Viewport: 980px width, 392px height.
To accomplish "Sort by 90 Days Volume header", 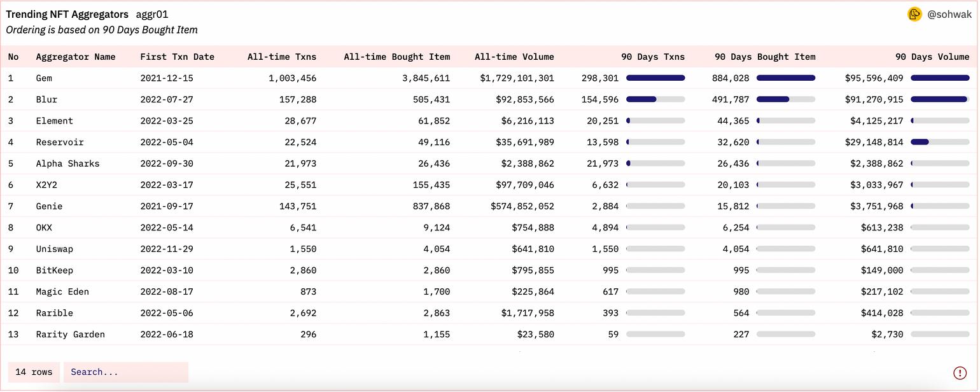I will 932,57.
